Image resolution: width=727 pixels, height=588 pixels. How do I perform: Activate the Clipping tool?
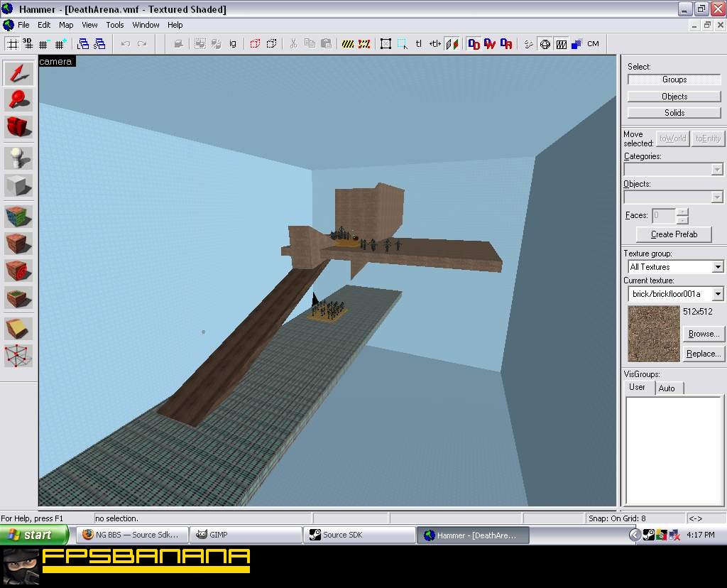tap(18, 329)
